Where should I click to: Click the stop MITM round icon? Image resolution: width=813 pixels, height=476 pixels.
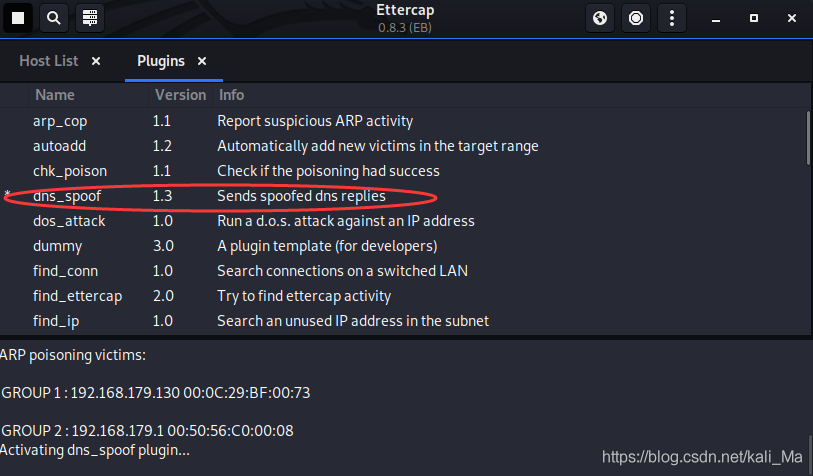[x=635, y=18]
